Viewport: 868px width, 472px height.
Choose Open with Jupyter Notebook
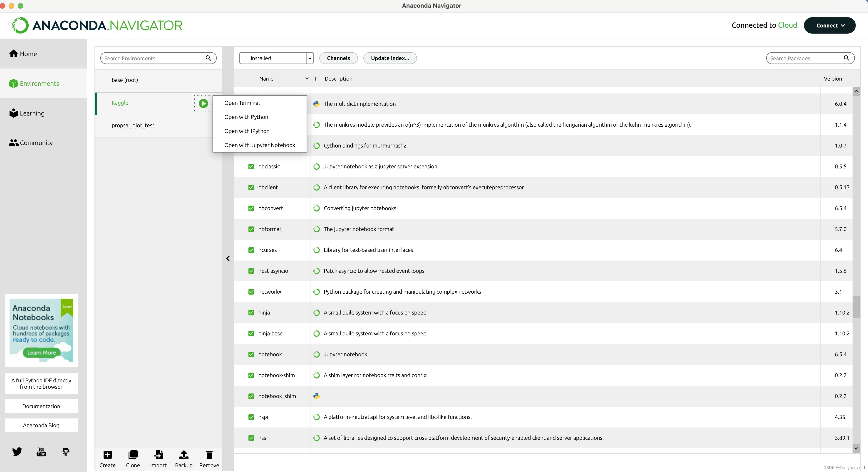pyautogui.click(x=259, y=145)
